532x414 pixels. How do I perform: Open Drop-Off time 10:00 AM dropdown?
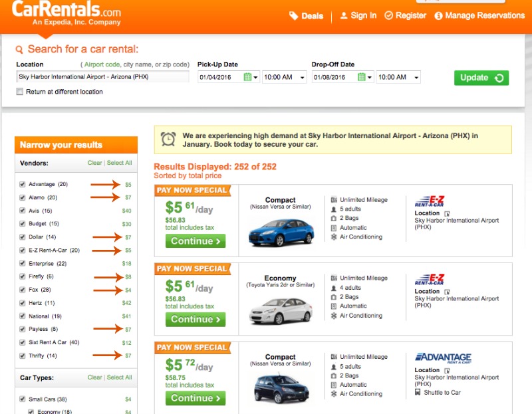coord(398,77)
